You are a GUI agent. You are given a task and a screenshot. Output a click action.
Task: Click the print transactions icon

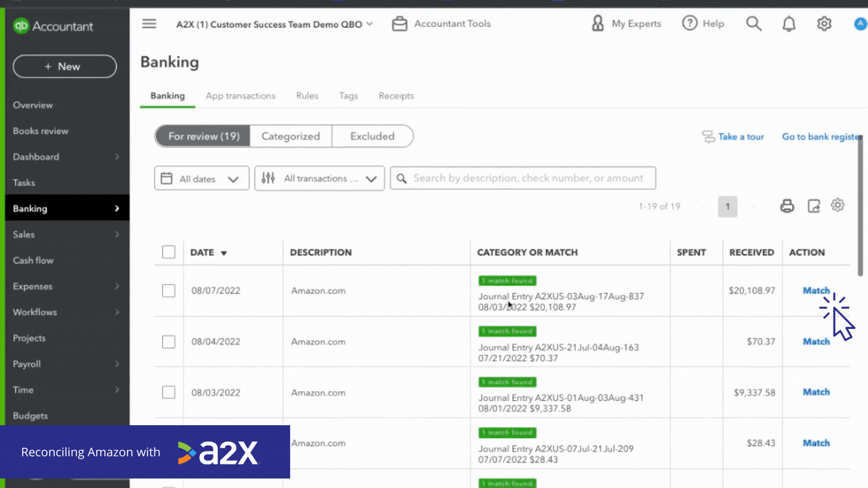[787, 206]
